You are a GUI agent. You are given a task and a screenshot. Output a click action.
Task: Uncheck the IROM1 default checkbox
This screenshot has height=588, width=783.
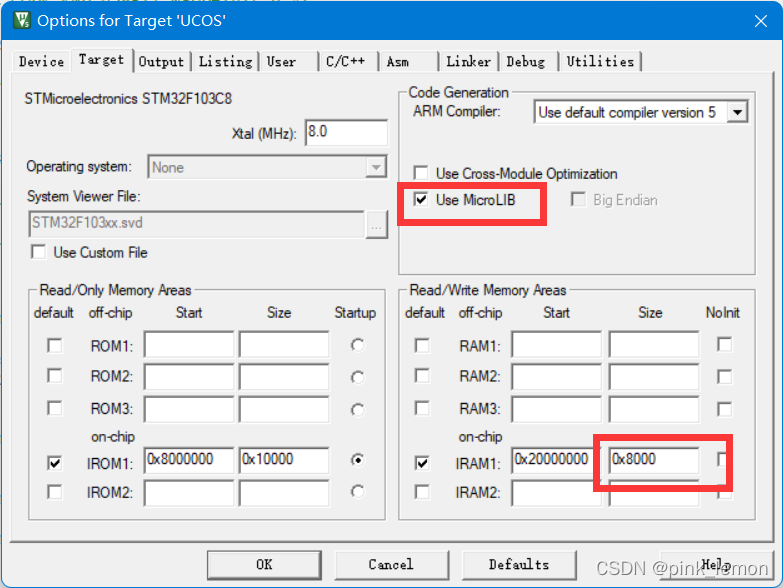click(54, 463)
